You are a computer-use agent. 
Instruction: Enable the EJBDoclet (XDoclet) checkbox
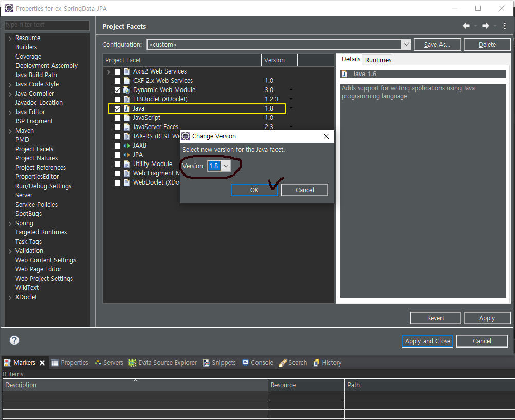pos(117,99)
